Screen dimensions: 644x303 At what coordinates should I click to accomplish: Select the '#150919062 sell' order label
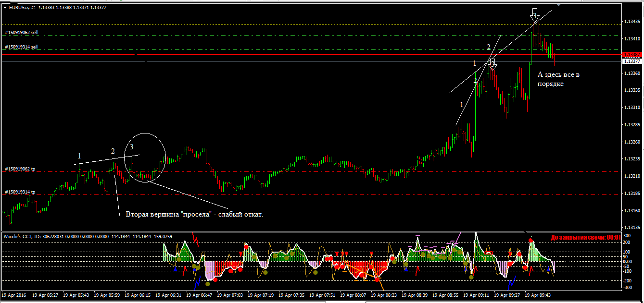coord(21,33)
